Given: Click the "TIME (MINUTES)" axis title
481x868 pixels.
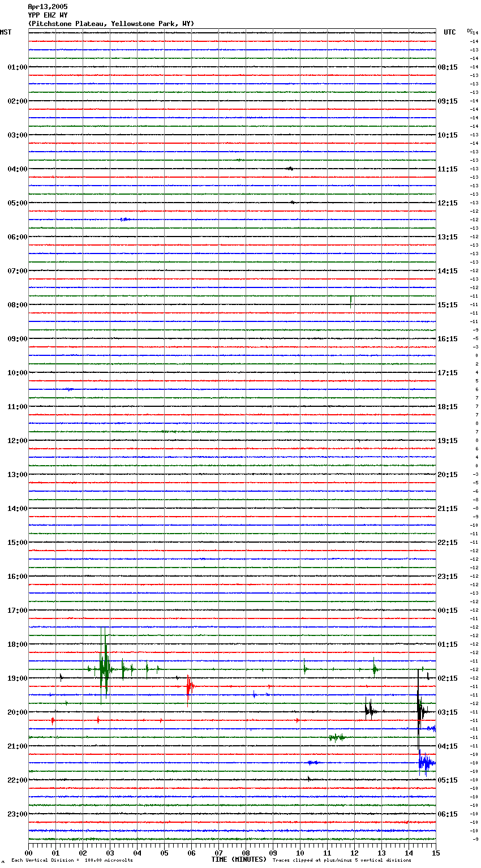Looking at the screenshot, I should tap(239, 860).
